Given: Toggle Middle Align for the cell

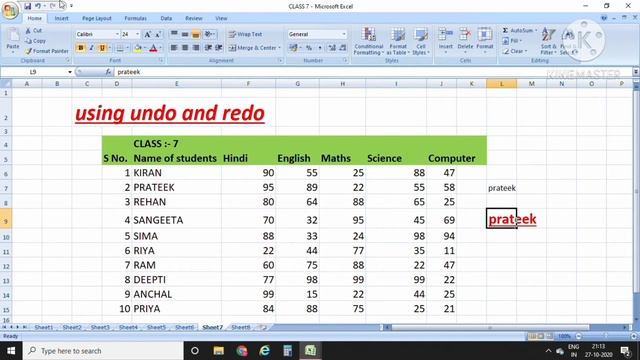Looking at the screenshot, I should [185, 34].
